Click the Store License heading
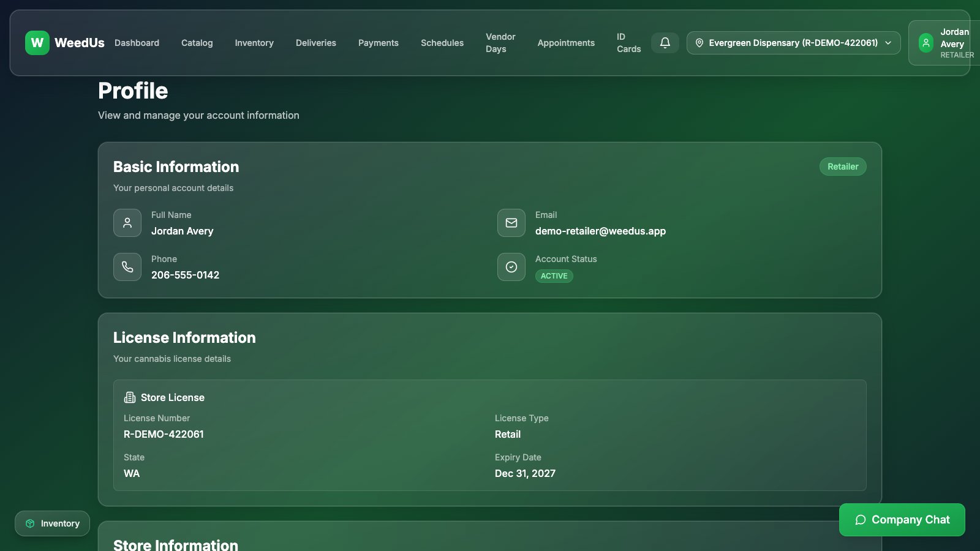The width and height of the screenshot is (980, 551). point(173,397)
